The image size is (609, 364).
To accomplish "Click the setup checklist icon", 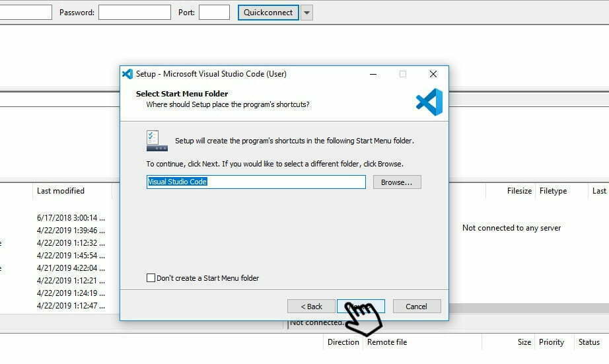I will tap(157, 141).
